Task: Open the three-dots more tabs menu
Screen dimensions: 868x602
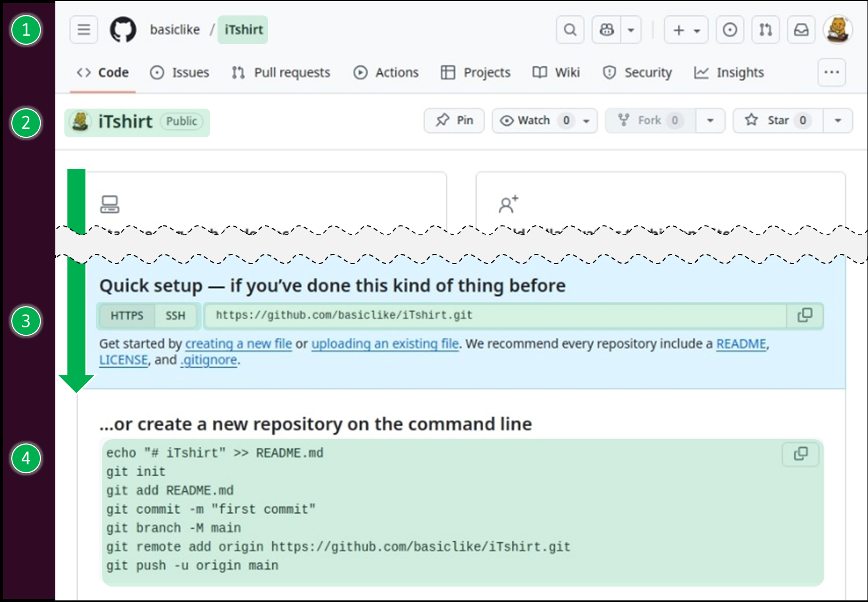Action: (x=831, y=72)
